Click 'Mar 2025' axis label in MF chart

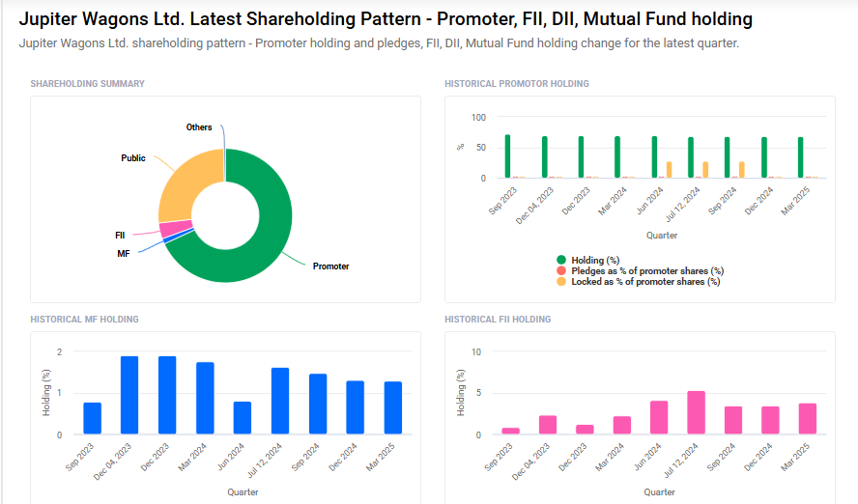[x=381, y=457]
